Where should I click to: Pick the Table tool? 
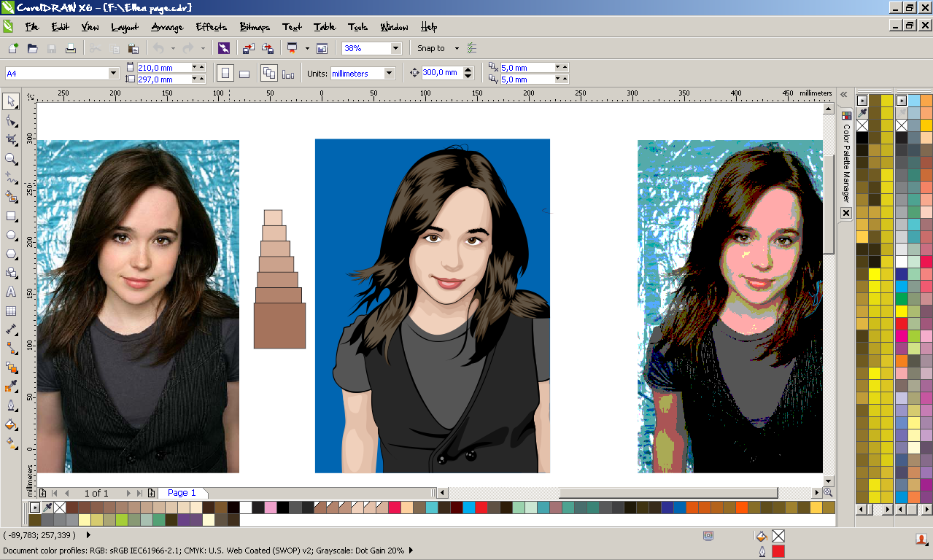point(11,311)
